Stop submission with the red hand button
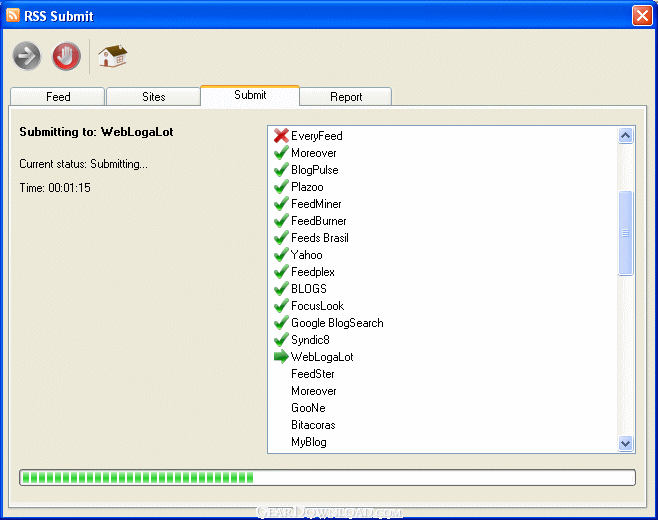The height and width of the screenshot is (520, 658). click(66, 56)
